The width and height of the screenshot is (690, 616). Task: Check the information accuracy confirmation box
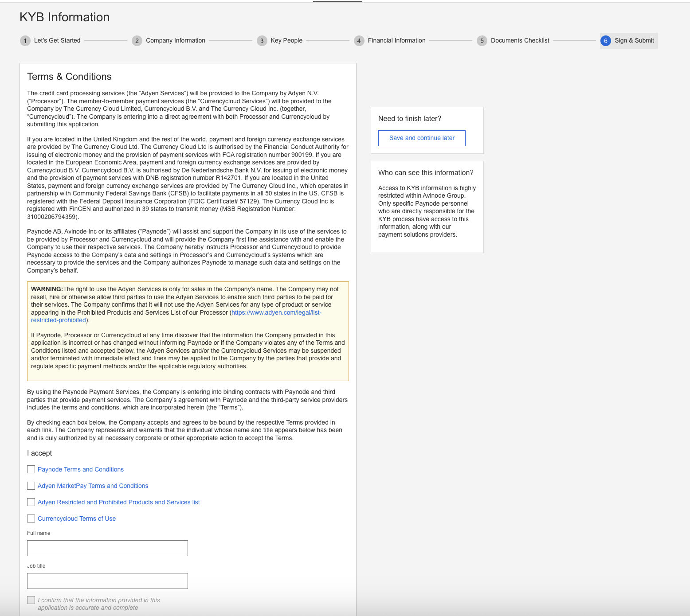31,600
